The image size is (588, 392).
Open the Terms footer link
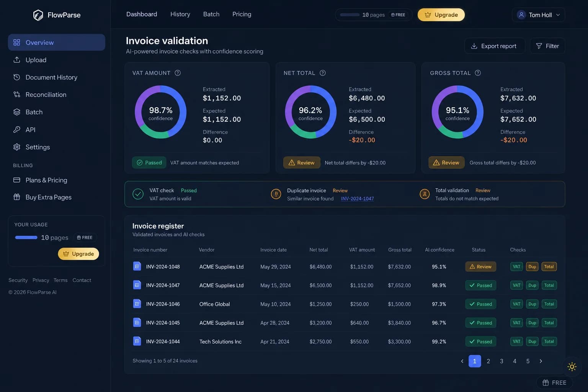tap(60, 280)
